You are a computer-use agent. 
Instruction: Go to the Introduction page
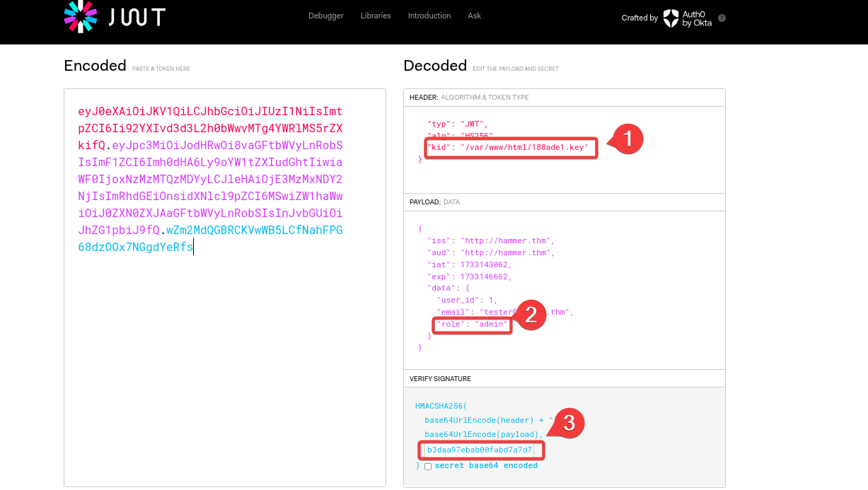(429, 16)
